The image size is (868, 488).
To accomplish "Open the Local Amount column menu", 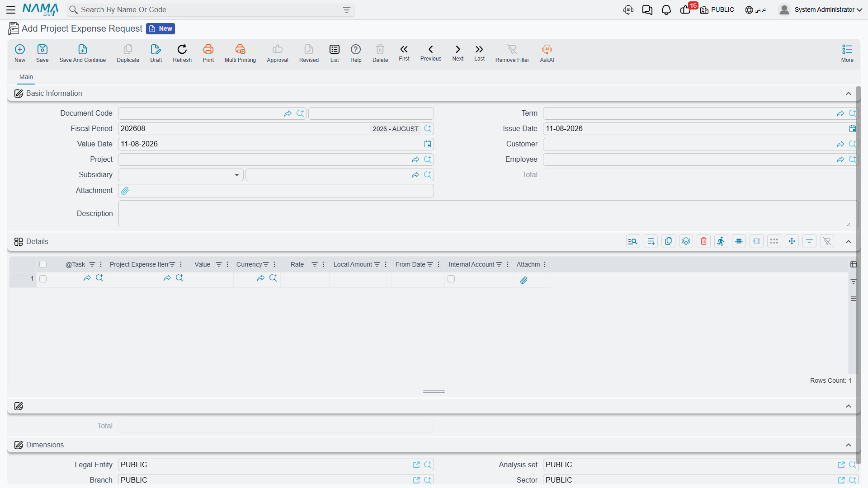I will pyautogui.click(x=386, y=264).
